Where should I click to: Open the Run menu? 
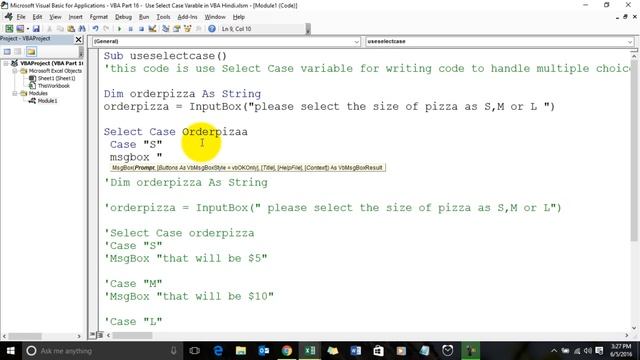point(144,17)
